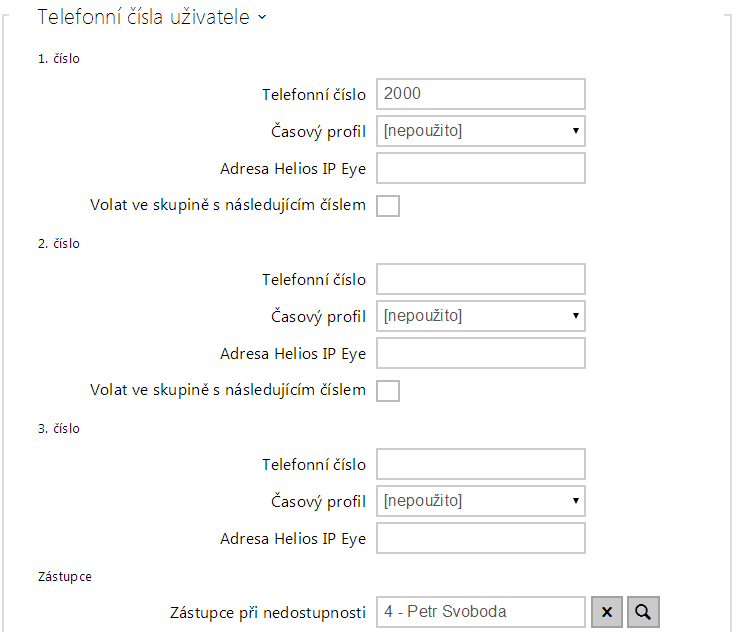Screen dimensions: 734x636
Task: Click the Telefonní číslo field containing 2000
Action: pos(481,94)
